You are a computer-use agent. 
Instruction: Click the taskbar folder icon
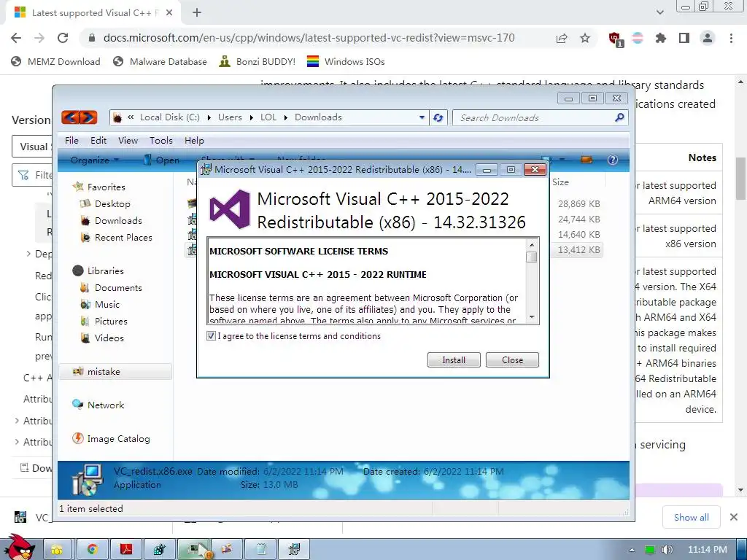(57, 550)
